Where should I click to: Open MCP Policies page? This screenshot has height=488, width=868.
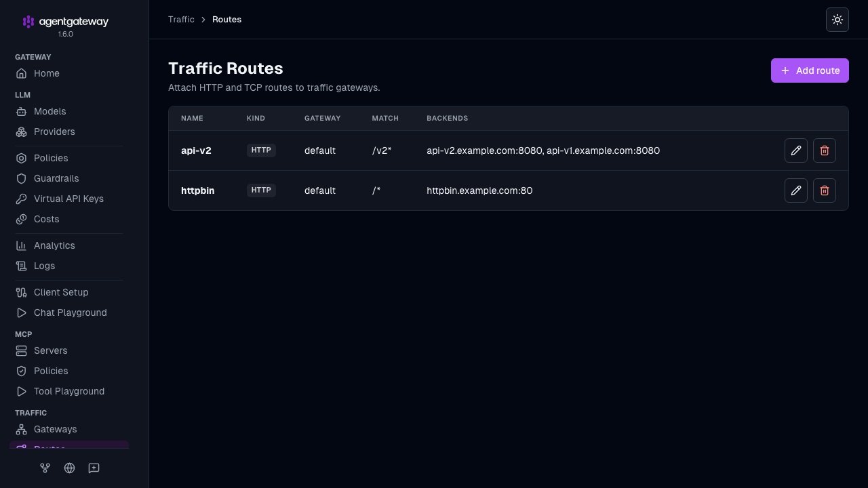pos(69,371)
